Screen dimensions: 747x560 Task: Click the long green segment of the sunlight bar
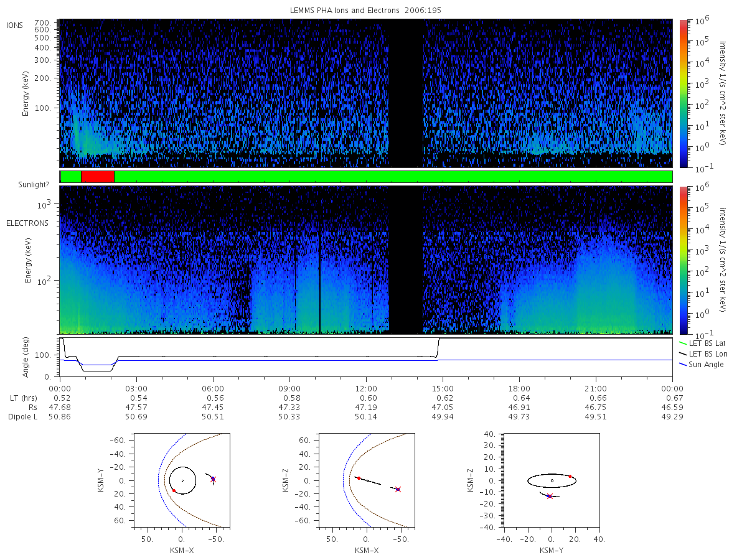(x=393, y=177)
